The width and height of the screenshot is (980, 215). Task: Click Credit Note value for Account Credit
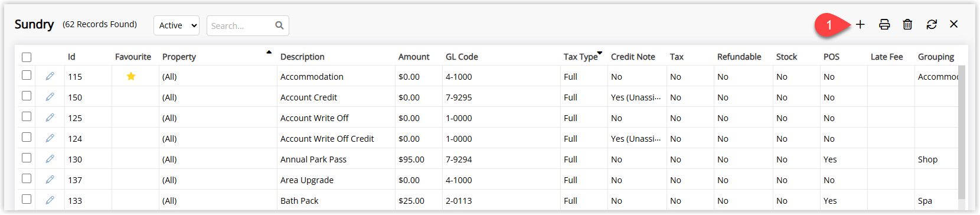pyautogui.click(x=636, y=97)
